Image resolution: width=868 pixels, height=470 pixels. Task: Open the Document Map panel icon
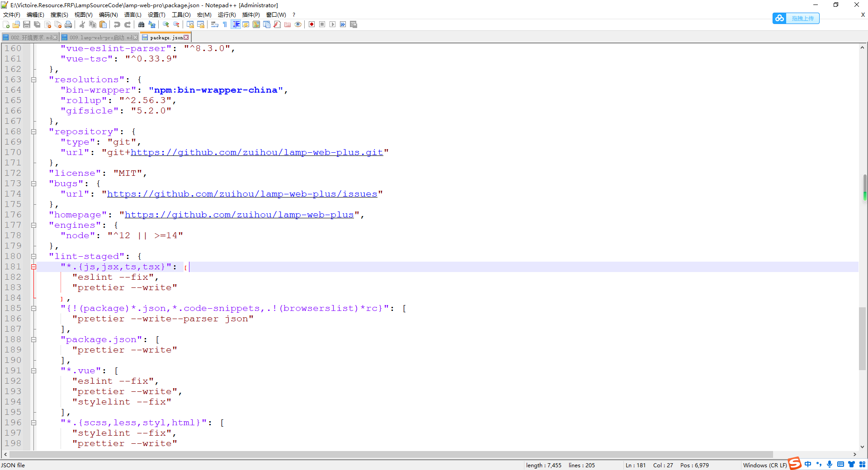[x=256, y=24]
